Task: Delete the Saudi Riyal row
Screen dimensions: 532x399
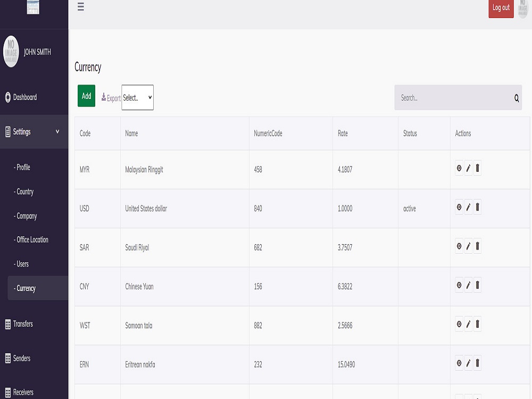Action: (x=477, y=246)
